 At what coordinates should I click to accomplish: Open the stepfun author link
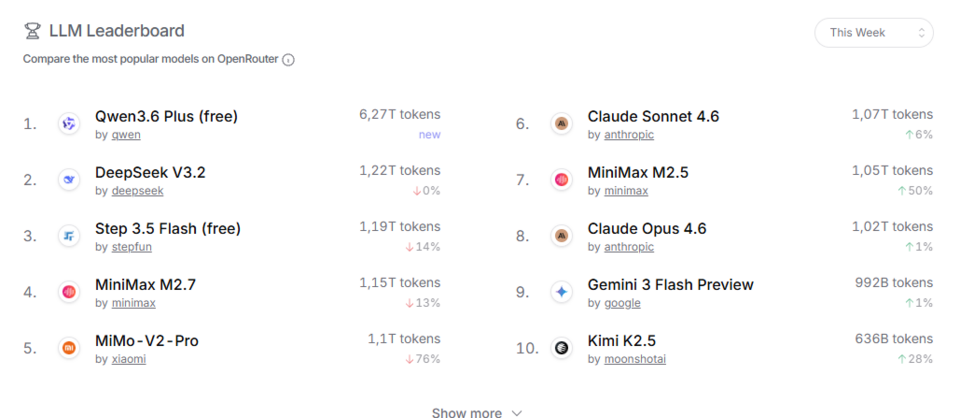(131, 247)
